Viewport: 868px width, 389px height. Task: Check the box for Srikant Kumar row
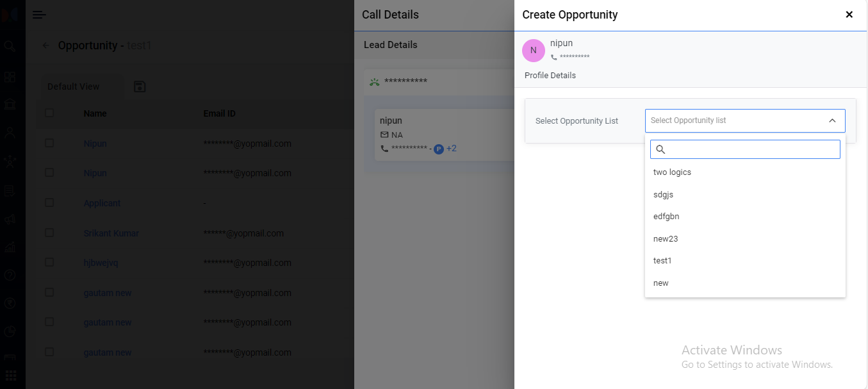click(49, 233)
